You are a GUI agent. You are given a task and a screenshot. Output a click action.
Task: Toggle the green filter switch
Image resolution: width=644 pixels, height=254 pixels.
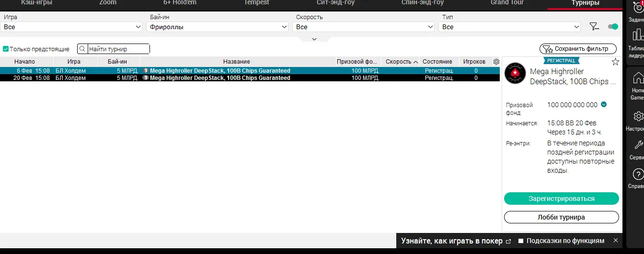pos(613,27)
